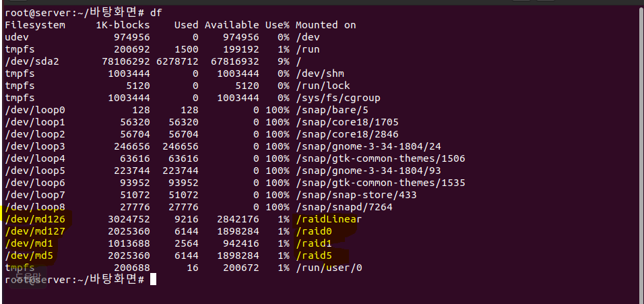Select the '/dev/loop1' filesystem entry
This screenshot has width=644, height=304.
pos(35,123)
